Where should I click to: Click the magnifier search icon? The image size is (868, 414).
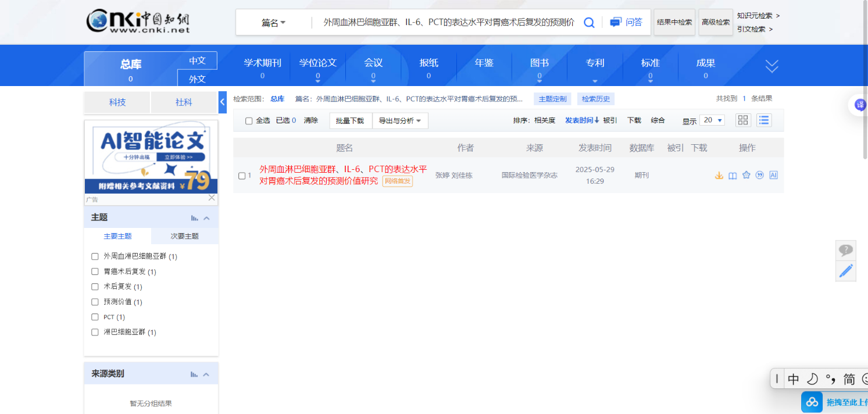(589, 23)
